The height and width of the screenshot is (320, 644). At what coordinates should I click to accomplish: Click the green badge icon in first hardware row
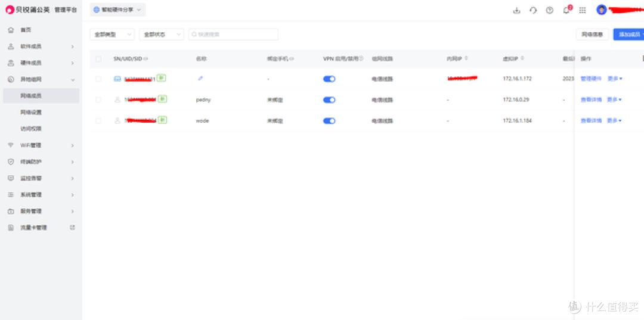coord(162,77)
